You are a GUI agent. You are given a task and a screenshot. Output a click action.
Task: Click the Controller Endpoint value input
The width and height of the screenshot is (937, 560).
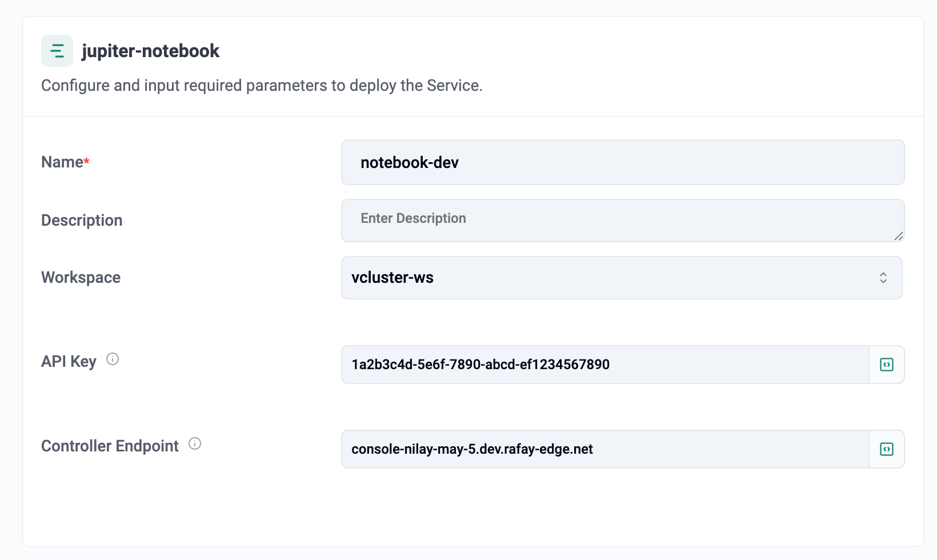(x=605, y=449)
